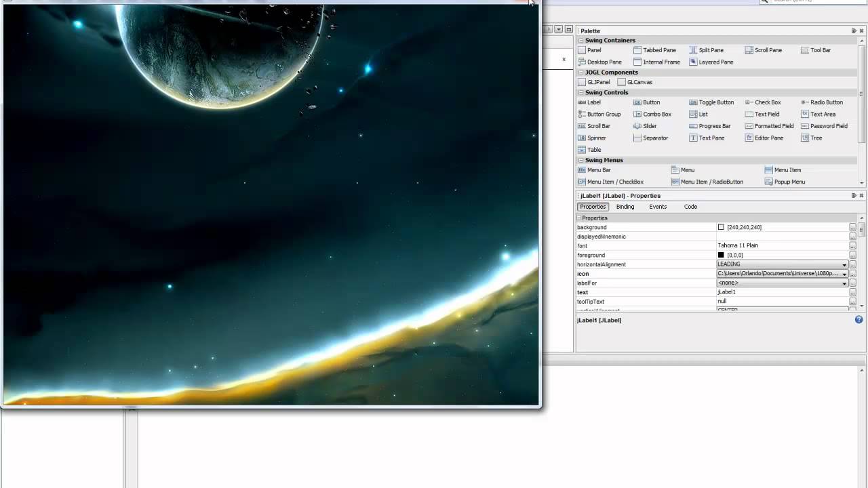Image resolution: width=868 pixels, height=488 pixels.
Task: Switch to the Properties tab
Action: point(593,207)
